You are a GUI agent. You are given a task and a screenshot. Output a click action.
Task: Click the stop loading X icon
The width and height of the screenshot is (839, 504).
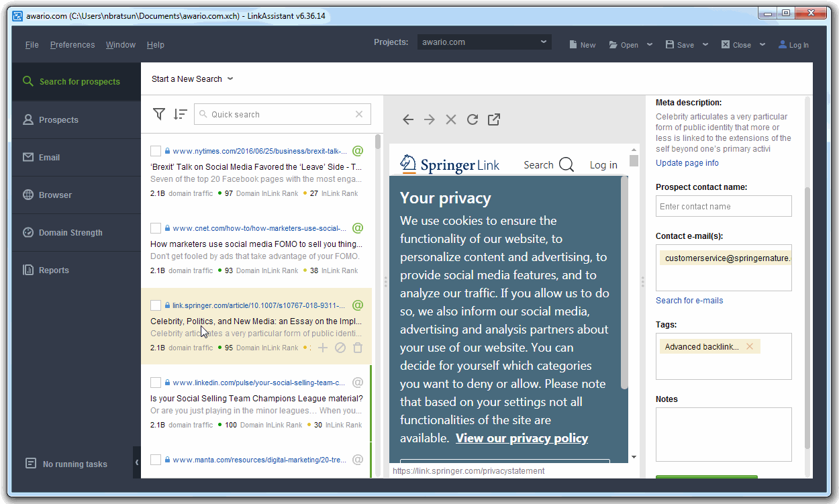click(451, 119)
